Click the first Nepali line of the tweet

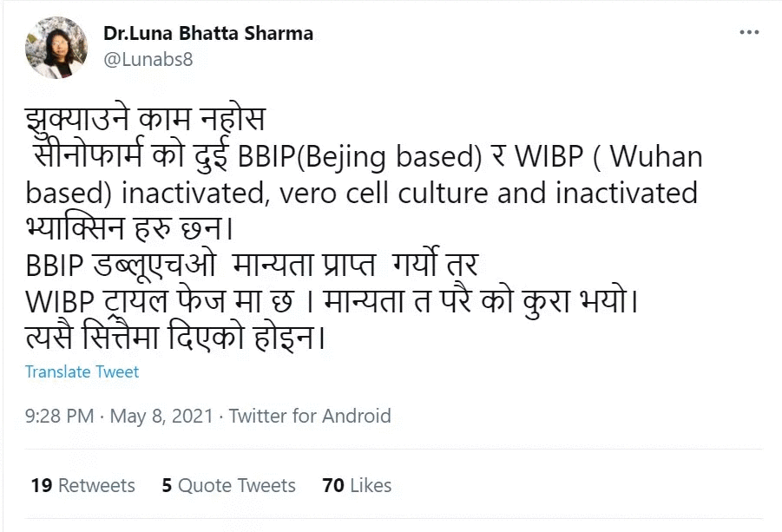pyautogui.click(x=144, y=121)
